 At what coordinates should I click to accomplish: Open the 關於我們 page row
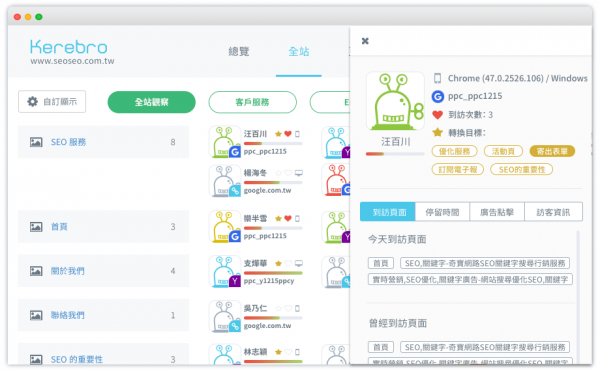pos(103,271)
